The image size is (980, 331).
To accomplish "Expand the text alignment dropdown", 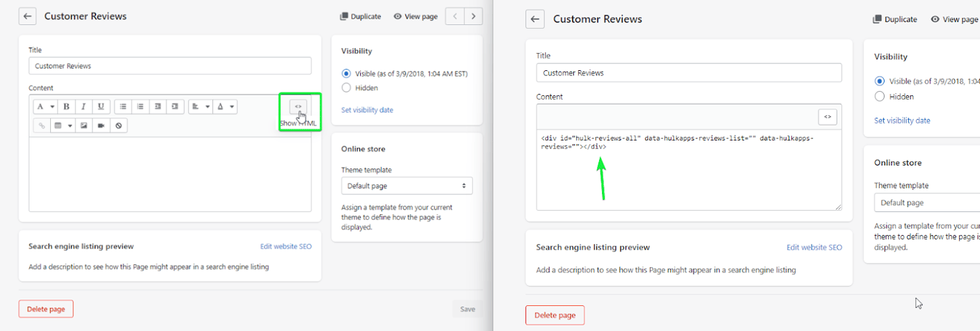I will 200,107.
